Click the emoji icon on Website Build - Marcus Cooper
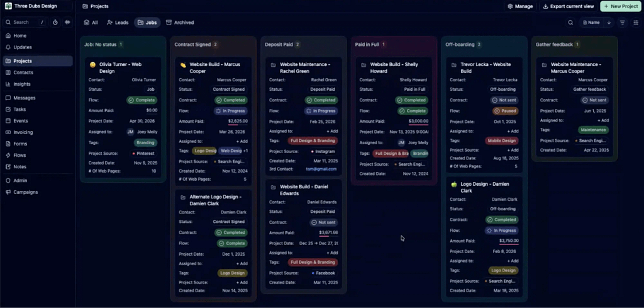This screenshot has width=644, height=308. (183, 65)
